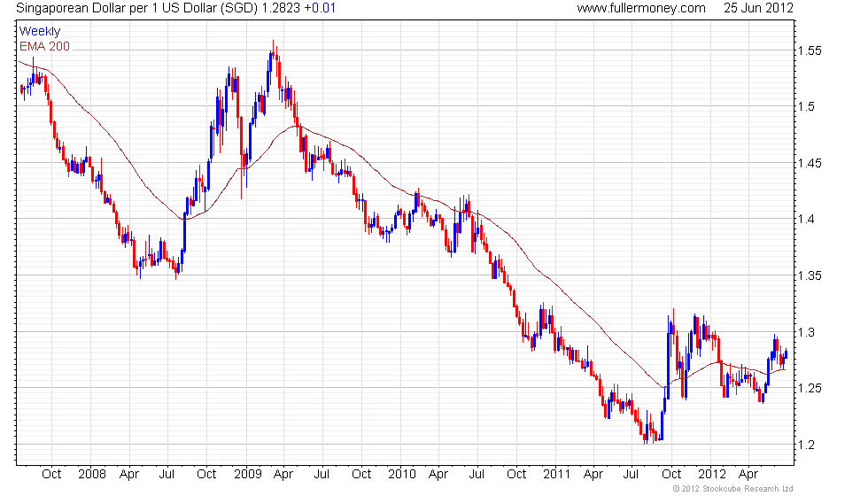This screenshot has width=868, height=496.
Task: Click the 1.5 price axis label
Action: 806,107
